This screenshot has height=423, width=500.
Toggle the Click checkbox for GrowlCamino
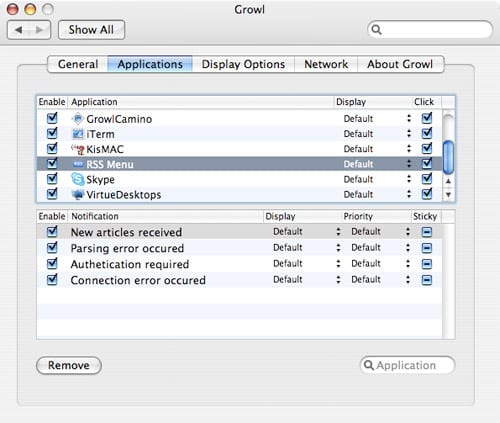(427, 118)
